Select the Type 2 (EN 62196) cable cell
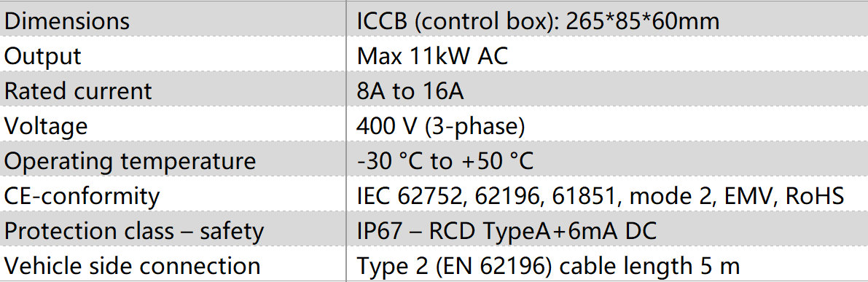868x282 pixels. coord(607,265)
